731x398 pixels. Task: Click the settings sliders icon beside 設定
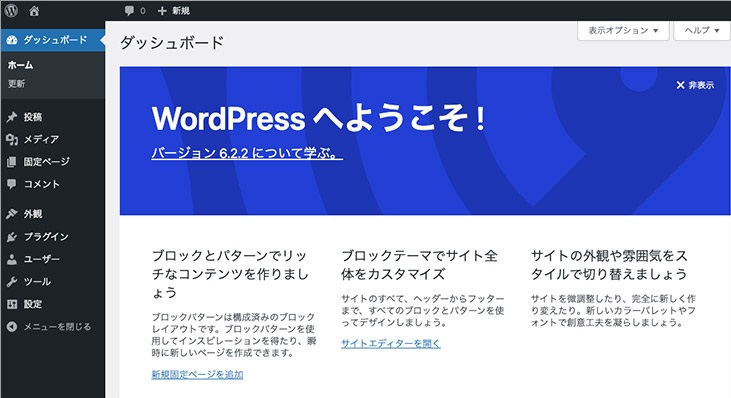pos(12,304)
